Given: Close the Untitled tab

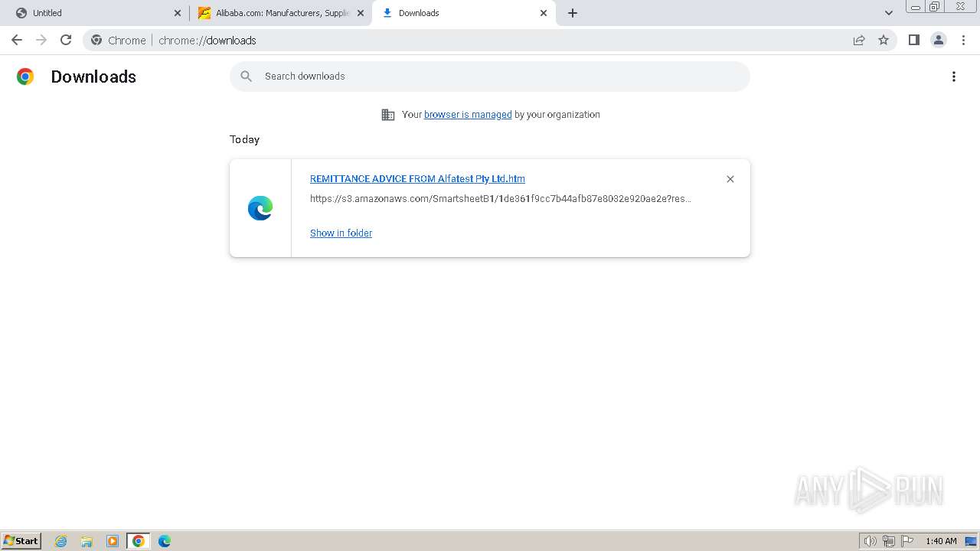Looking at the screenshot, I should (178, 13).
